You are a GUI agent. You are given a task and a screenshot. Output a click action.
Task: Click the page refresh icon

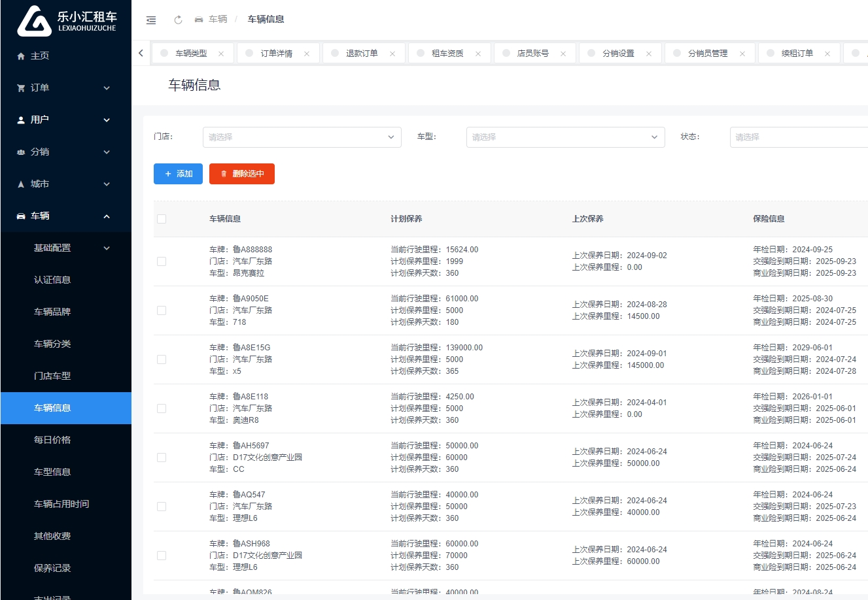point(178,20)
